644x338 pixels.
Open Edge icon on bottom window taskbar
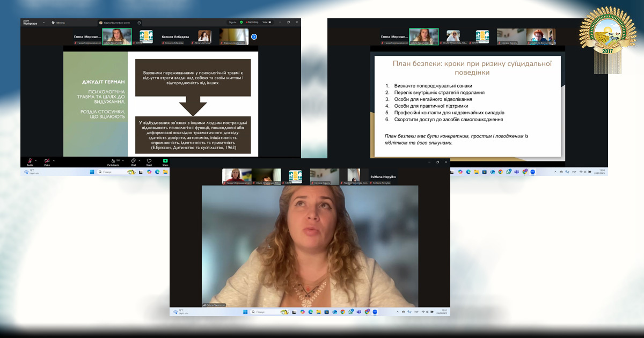310,312
